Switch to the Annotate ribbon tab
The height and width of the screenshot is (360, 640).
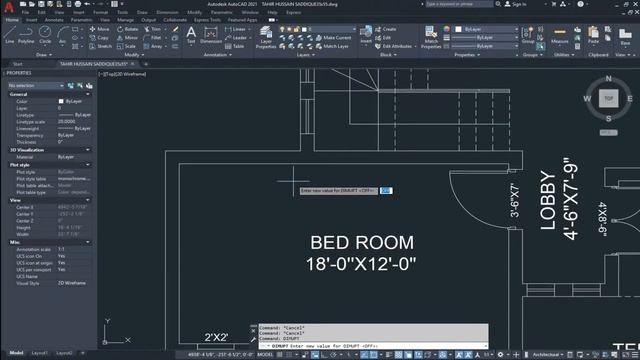(54, 20)
